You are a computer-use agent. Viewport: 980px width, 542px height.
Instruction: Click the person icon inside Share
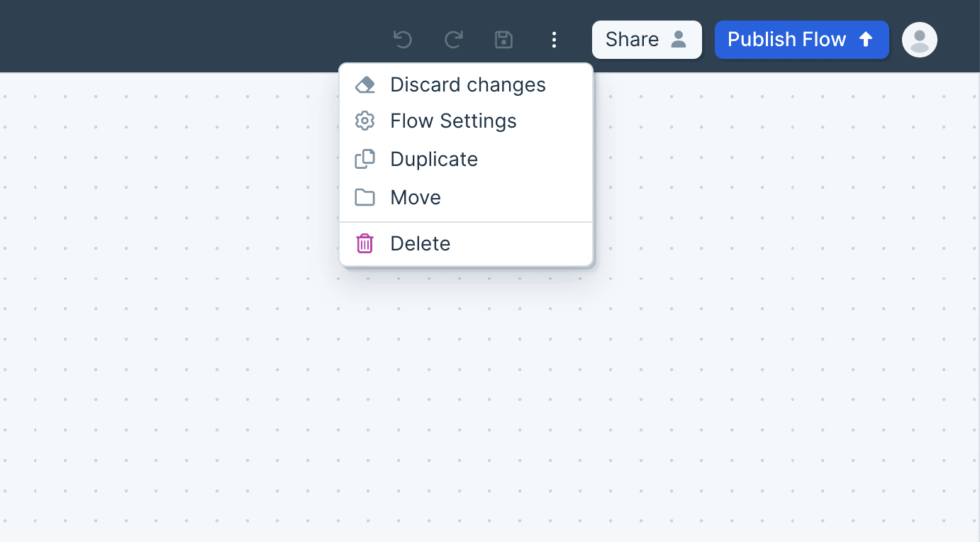679,39
